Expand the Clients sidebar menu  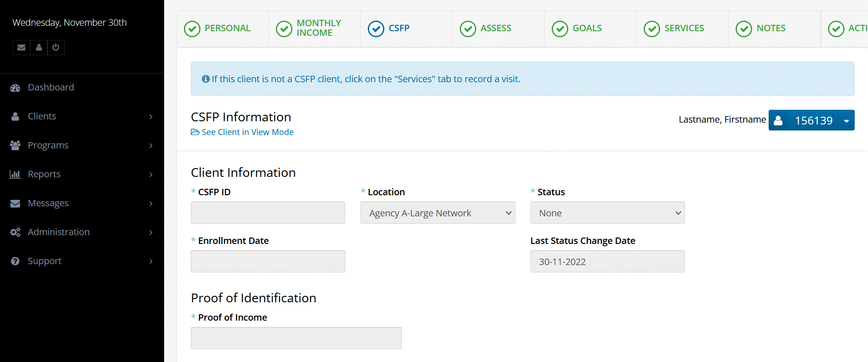pyautogui.click(x=82, y=117)
